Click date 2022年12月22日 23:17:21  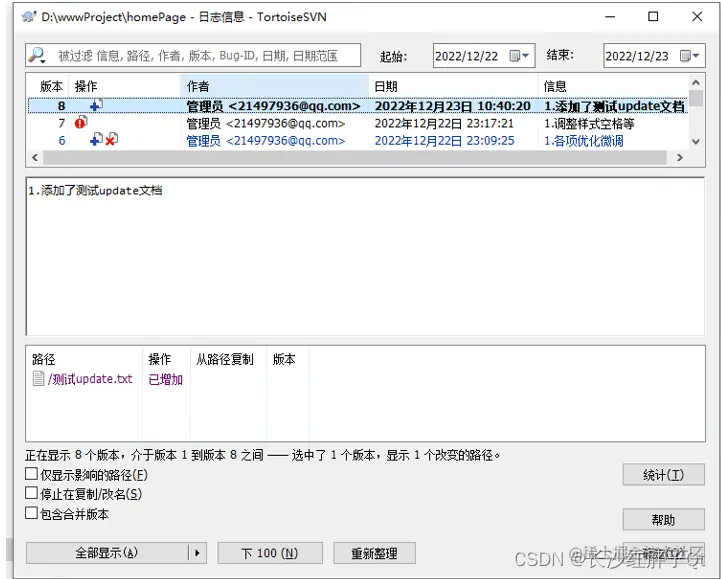tap(444, 123)
